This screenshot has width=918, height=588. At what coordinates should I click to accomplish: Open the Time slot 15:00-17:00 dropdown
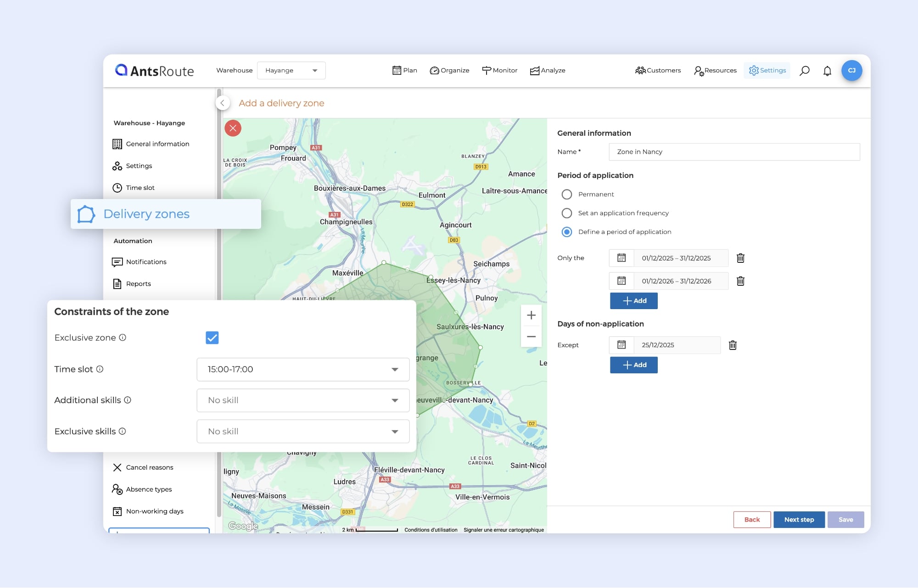tap(303, 369)
